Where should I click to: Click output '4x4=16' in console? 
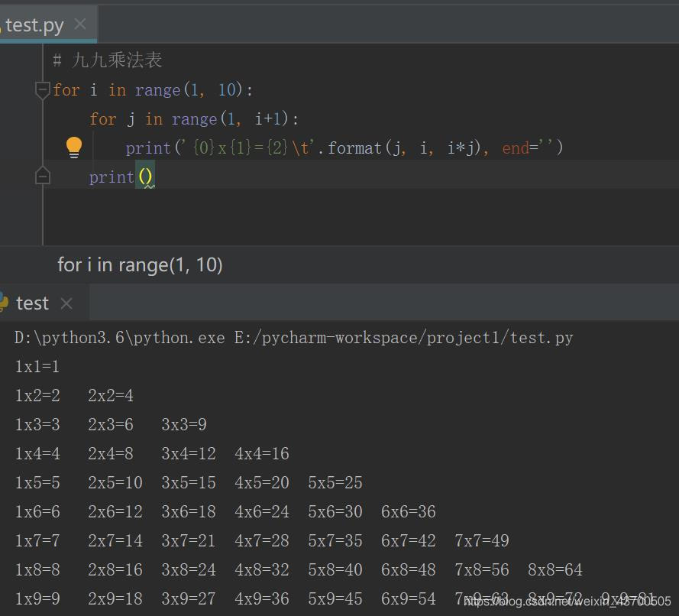tap(262, 453)
